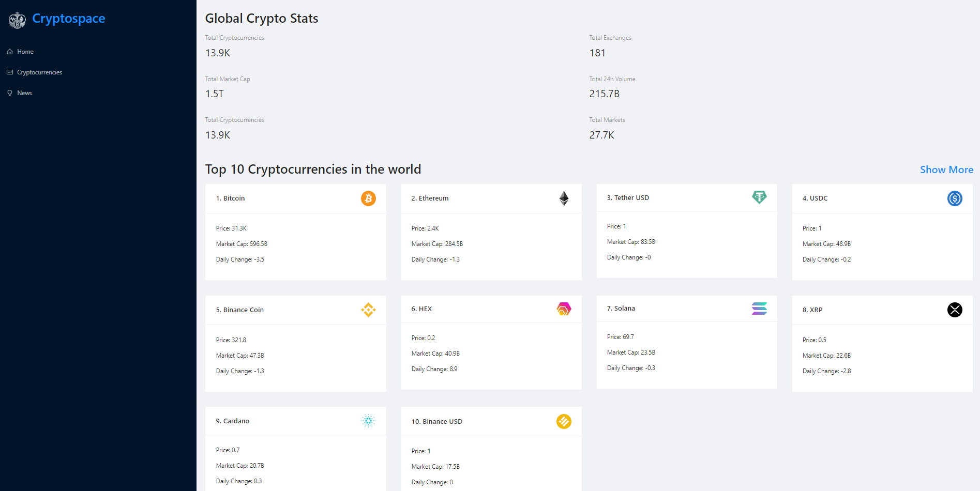Select the Ethereum card price text
Image resolution: width=980 pixels, height=491 pixels.
pos(425,228)
